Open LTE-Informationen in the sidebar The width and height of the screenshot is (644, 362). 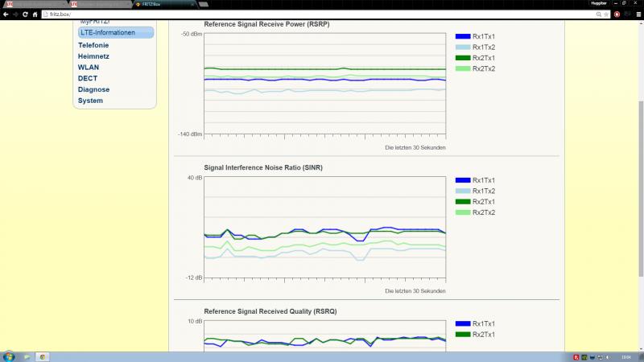coord(116,32)
